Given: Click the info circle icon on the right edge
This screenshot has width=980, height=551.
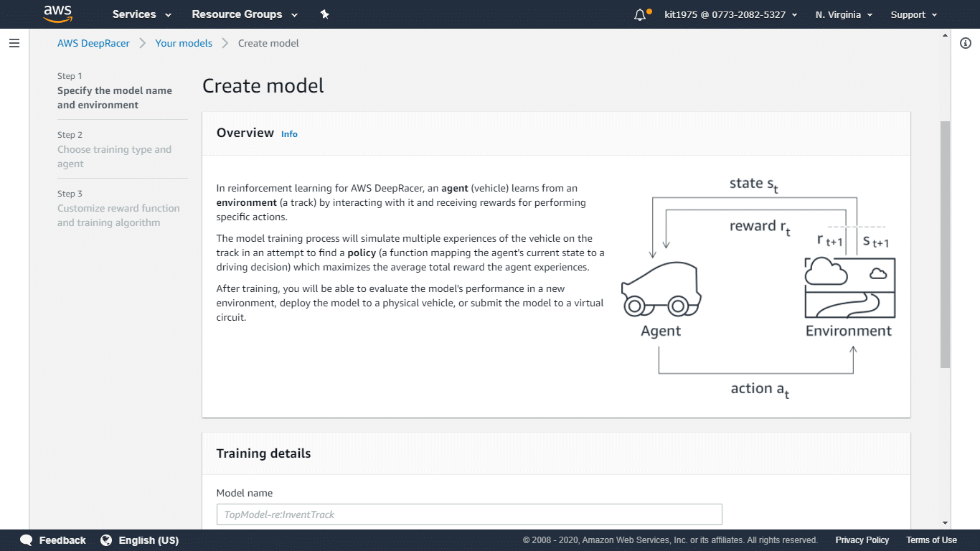Looking at the screenshot, I should click(x=965, y=44).
